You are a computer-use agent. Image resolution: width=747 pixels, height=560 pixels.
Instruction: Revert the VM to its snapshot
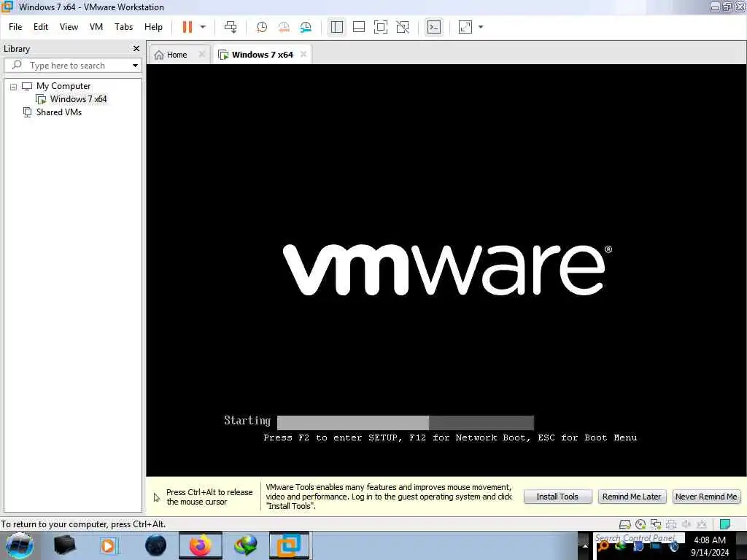click(x=284, y=27)
